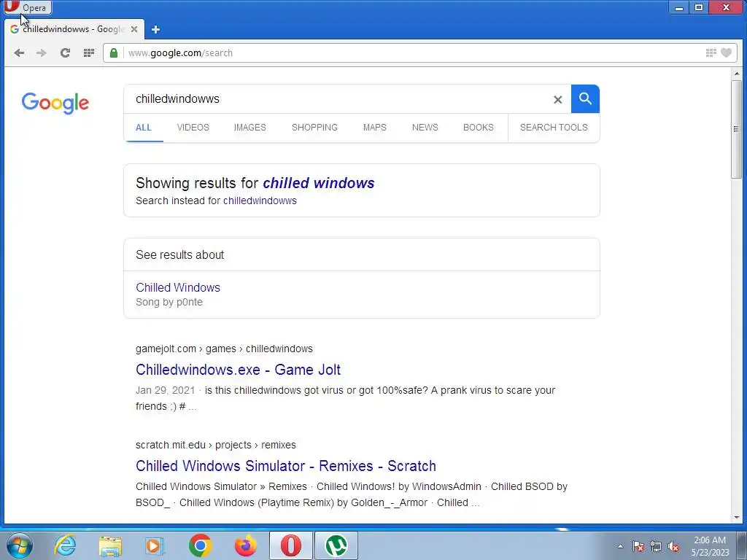Open Chilledwindows.exe - Game Jolt result

pyautogui.click(x=239, y=370)
